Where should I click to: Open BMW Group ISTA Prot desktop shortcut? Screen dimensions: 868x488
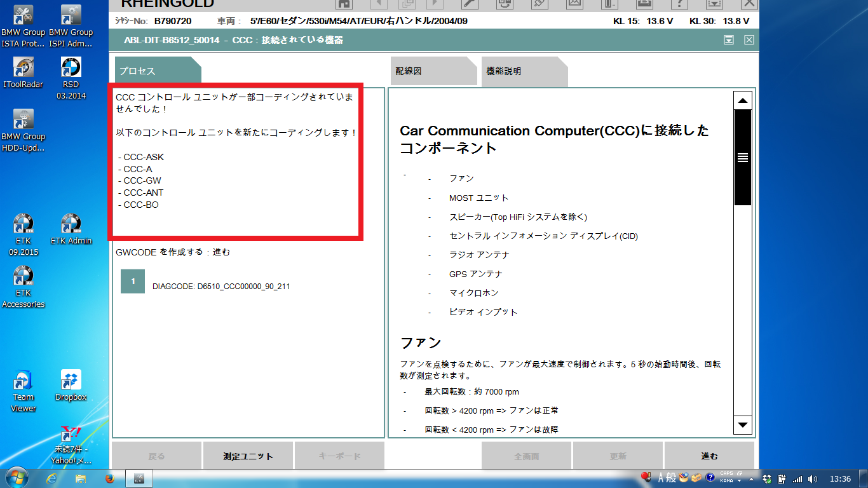click(24, 27)
